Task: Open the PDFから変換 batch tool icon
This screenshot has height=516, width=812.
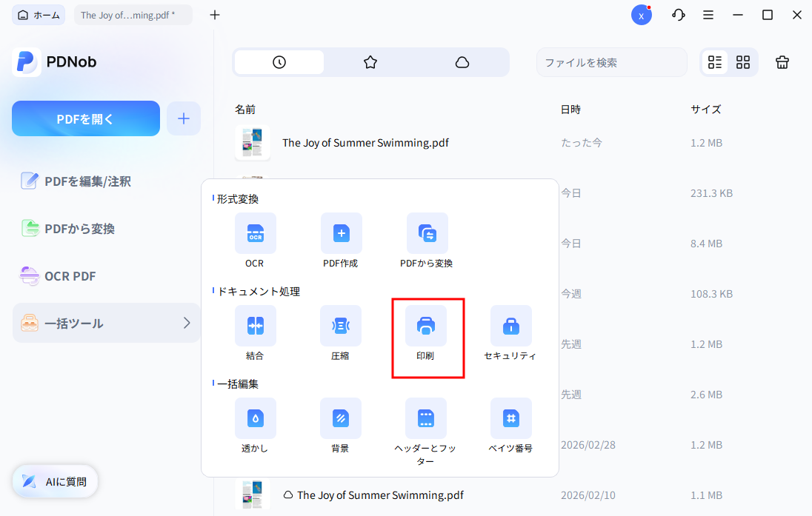Action: click(x=427, y=233)
